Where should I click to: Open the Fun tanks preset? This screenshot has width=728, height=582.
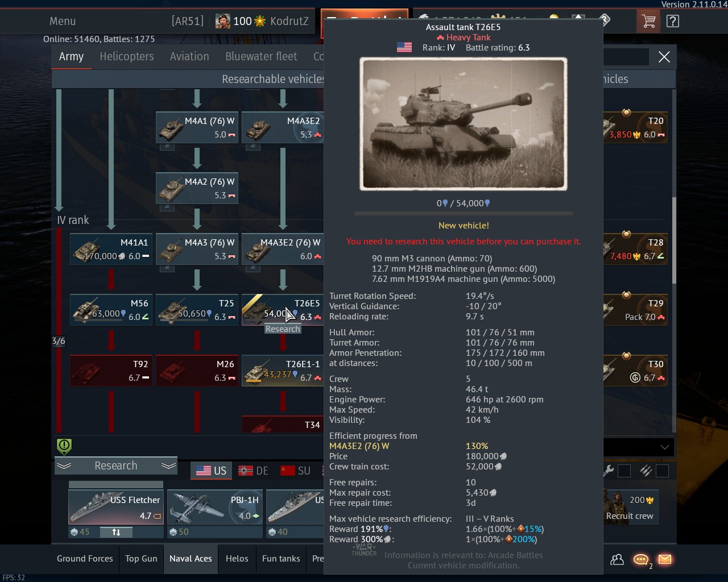pos(281,559)
